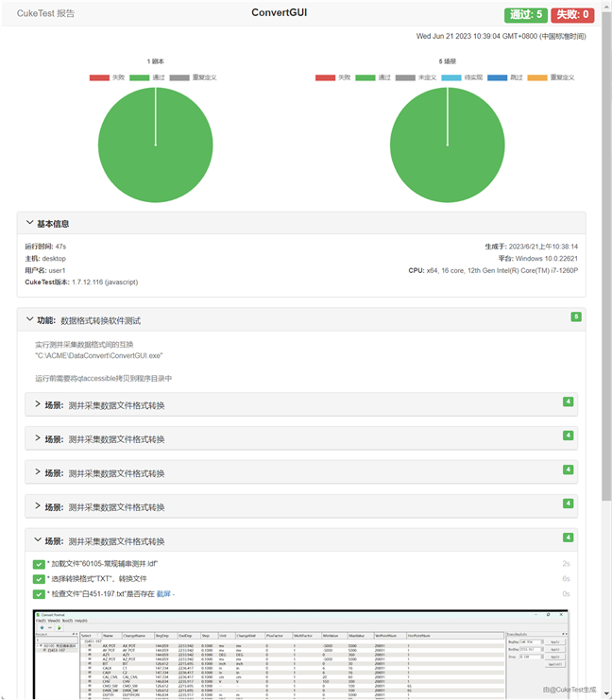Viewport: 612px width, 700px height.
Task: Click the red "失败: 0" summary badge
Action: (x=572, y=14)
